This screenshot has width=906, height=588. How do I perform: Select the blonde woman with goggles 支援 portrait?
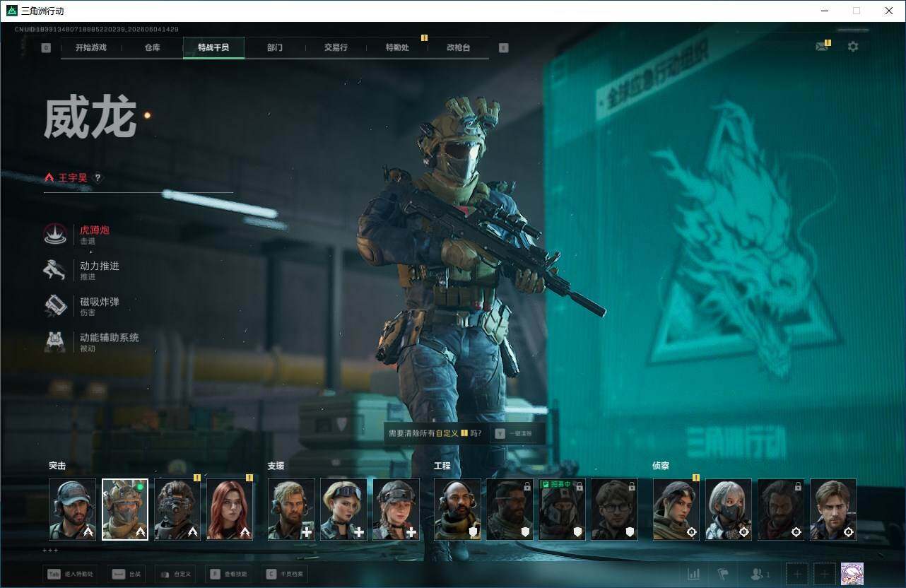343,510
